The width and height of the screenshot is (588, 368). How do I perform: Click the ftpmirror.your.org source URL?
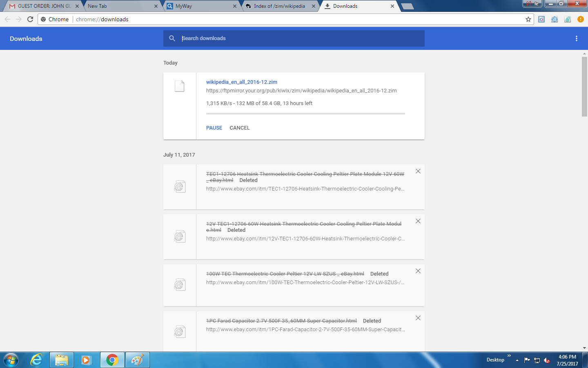click(301, 91)
